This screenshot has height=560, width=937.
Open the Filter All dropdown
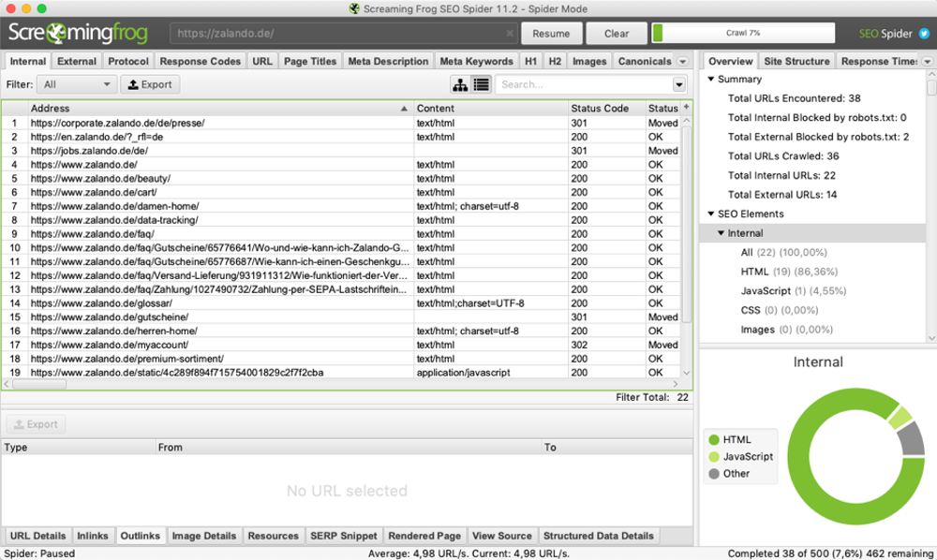(76, 85)
